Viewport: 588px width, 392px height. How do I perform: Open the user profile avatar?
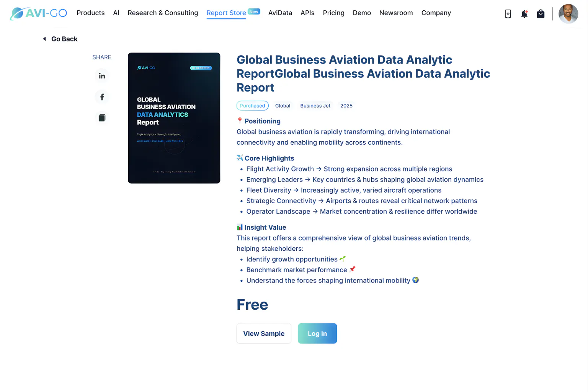pos(568,14)
